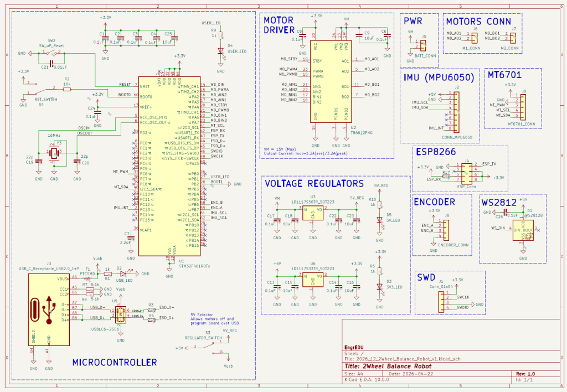This screenshot has width=567, height=392.
Task: Select capacitor C19 22p beside crystal
Action: (39, 161)
